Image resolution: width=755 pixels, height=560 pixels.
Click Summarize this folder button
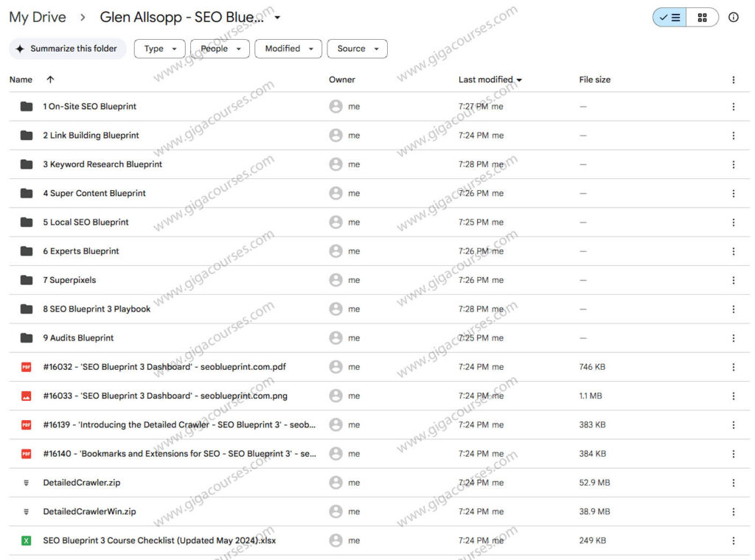coord(68,49)
